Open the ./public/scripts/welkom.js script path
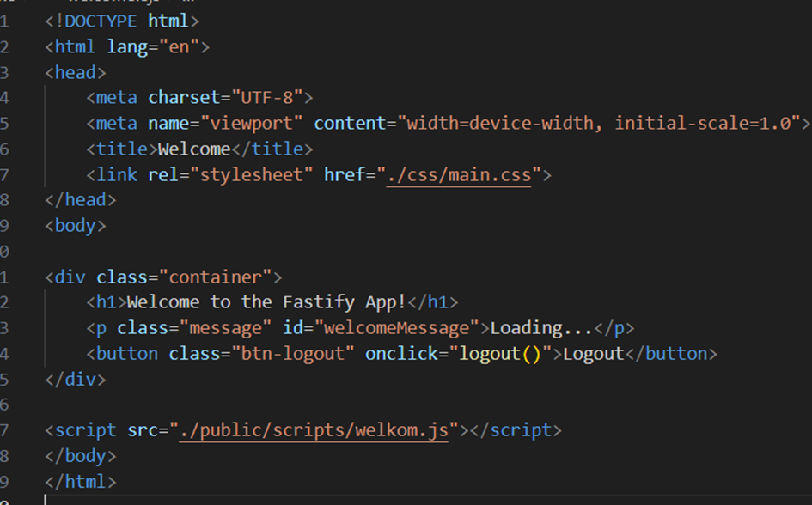812x505 pixels. click(x=314, y=430)
